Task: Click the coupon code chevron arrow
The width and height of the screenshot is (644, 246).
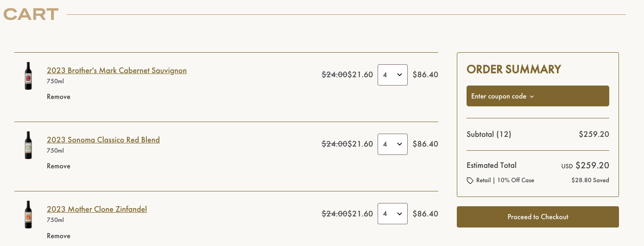Action: pos(532,97)
